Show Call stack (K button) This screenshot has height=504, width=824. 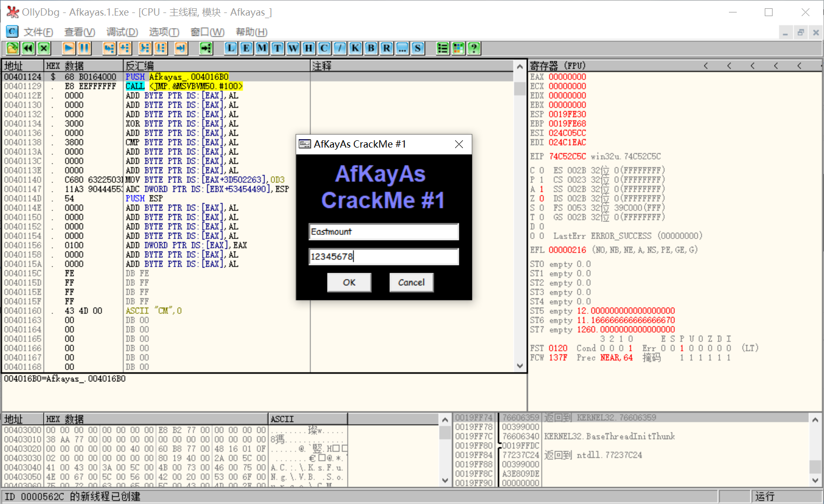point(355,48)
